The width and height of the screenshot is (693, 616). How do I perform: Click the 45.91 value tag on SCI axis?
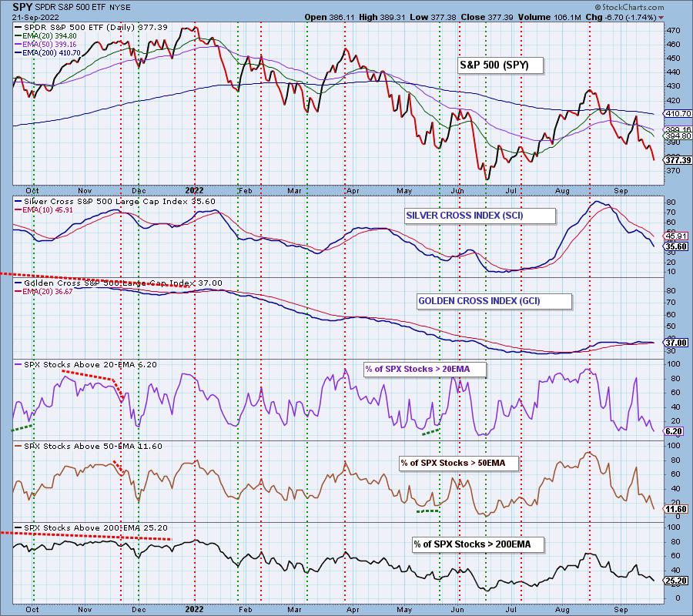[x=676, y=236]
